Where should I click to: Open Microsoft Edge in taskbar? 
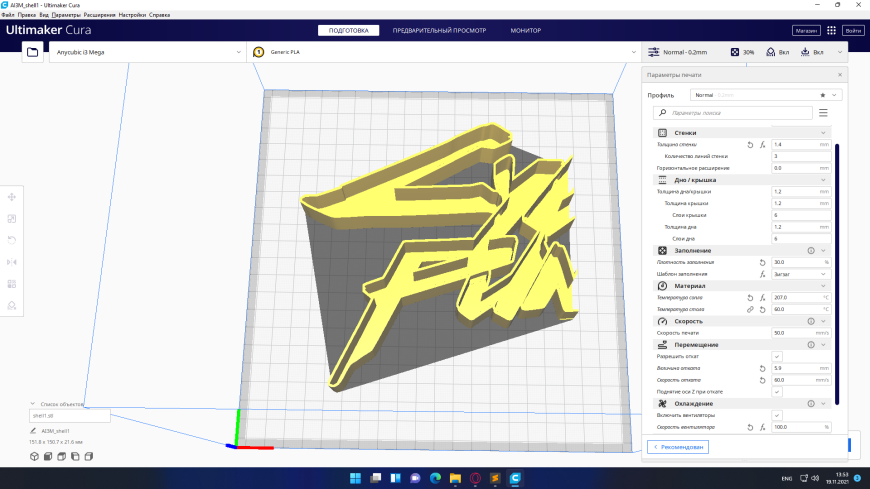click(x=435, y=478)
